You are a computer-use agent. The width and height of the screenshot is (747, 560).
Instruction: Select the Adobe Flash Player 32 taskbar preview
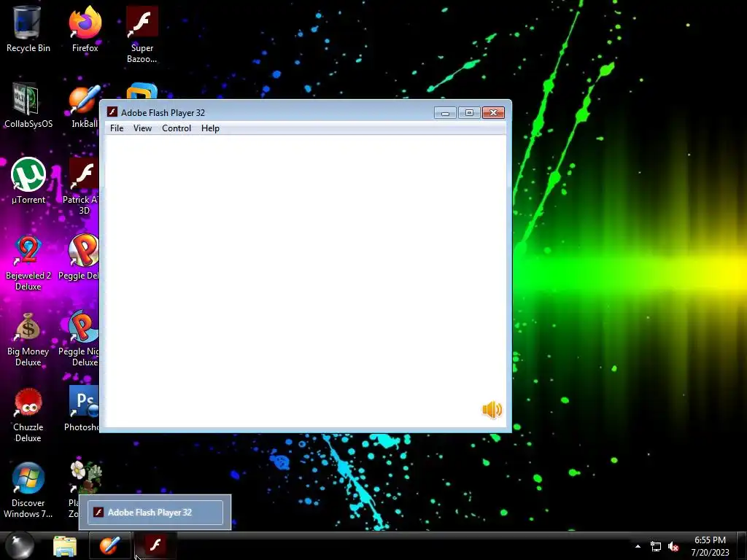coord(155,513)
